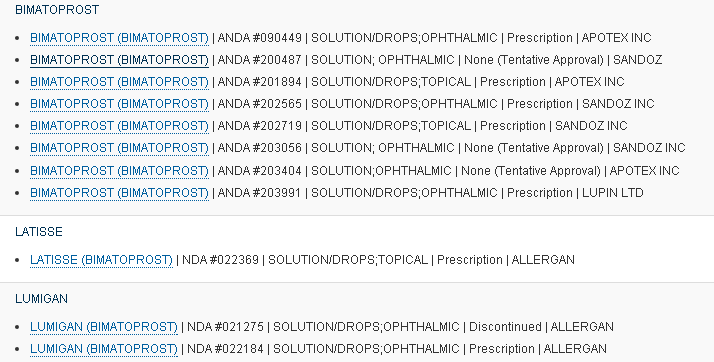The height and width of the screenshot is (362, 714).
Task: Open the discontinued LUMIGAN link, NDA #021275
Action: (104, 327)
